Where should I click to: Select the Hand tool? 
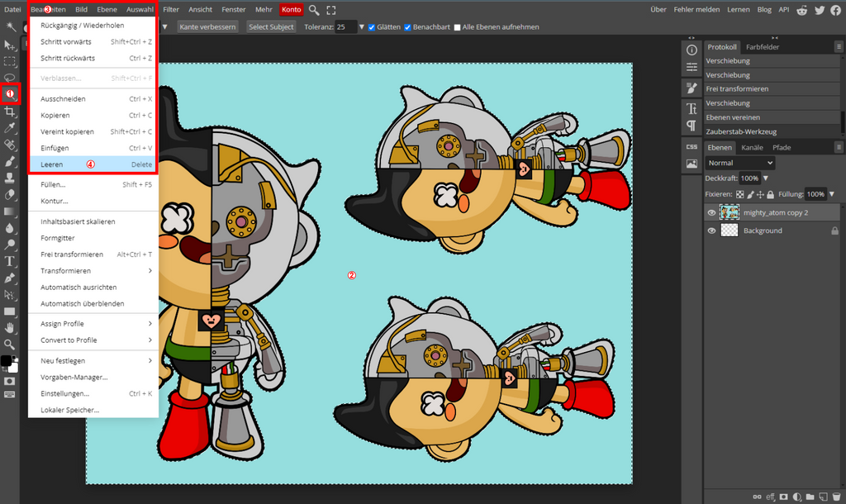10,327
